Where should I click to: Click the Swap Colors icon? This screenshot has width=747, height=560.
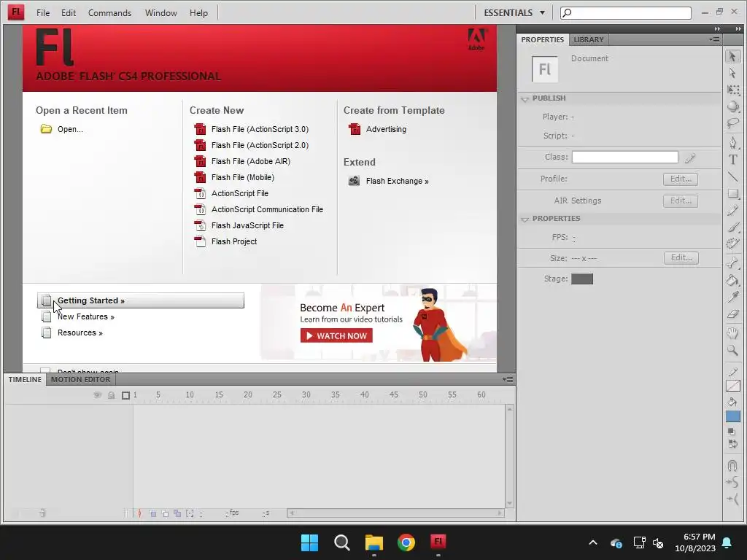pyautogui.click(x=732, y=444)
